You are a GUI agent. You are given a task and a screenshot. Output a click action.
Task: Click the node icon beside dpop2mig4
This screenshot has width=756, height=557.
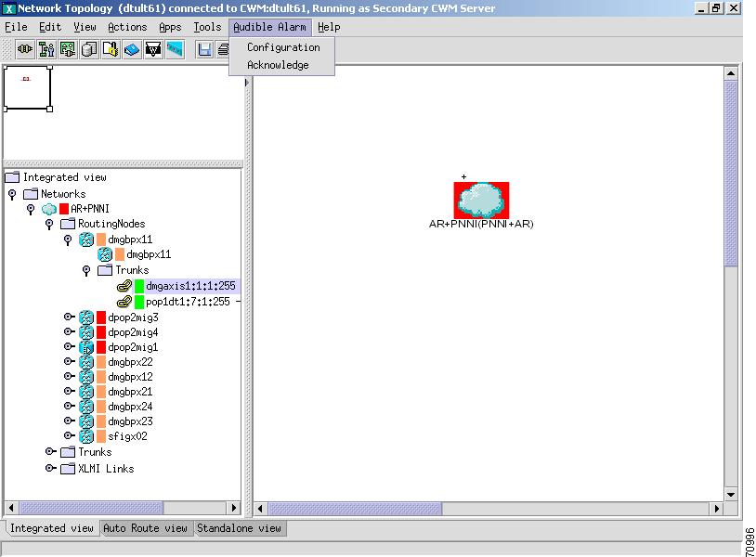(86, 332)
